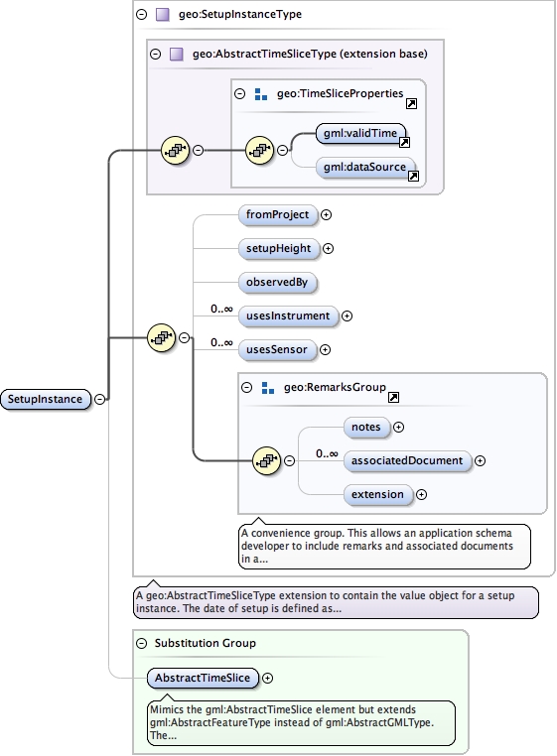Click the 'A convenience group' annotation note
This screenshot has width=557, height=756.
(x=384, y=547)
